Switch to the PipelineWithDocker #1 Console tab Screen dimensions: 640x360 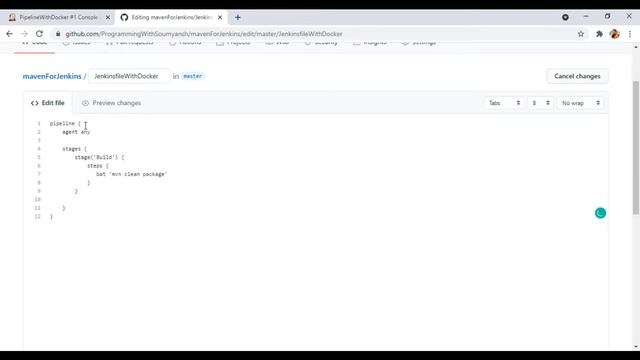58,17
